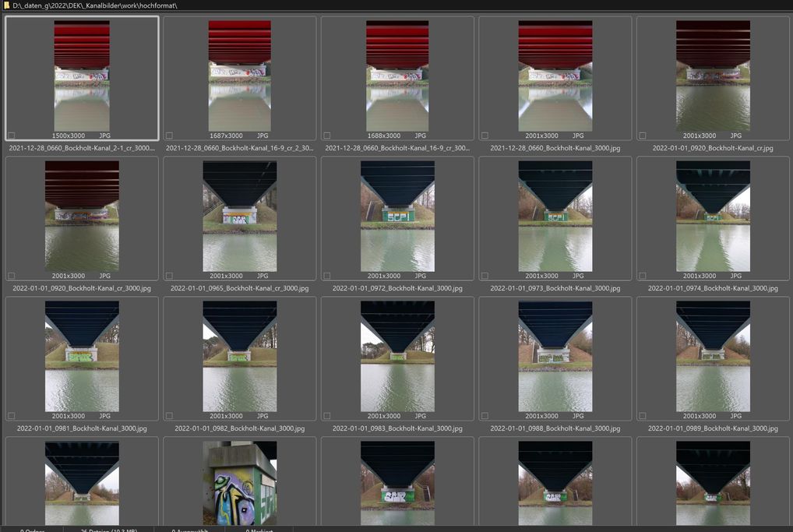Click label 2022-01-01_0982_Bockholt-Kanal_3000.jpg
793x532 pixels.
pos(240,428)
